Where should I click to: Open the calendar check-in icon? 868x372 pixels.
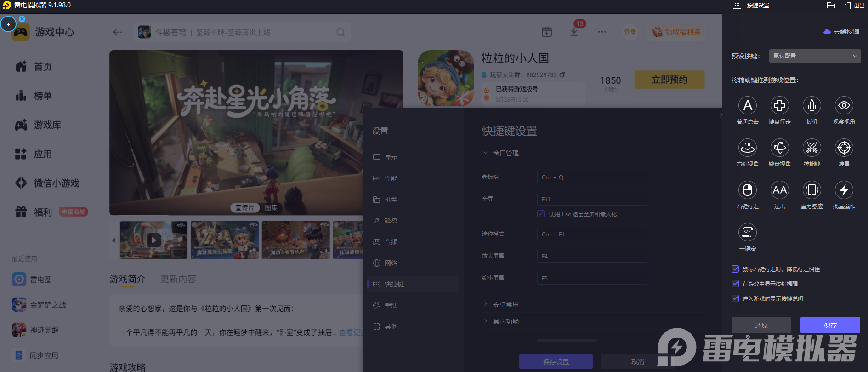[547, 32]
